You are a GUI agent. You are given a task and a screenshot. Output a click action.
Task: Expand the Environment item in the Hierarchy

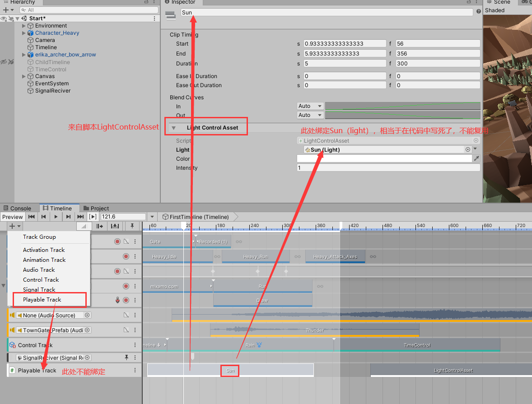point(24,26)
